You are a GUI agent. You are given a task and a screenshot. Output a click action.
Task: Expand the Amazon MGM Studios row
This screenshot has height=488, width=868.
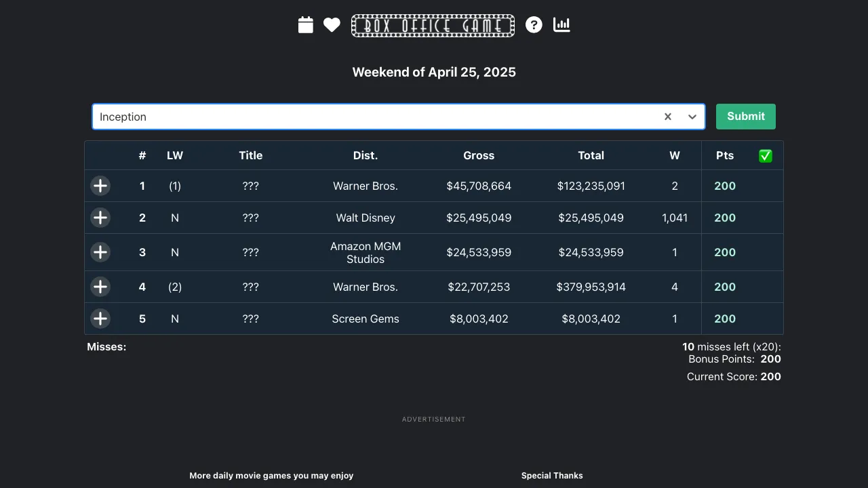100,252
